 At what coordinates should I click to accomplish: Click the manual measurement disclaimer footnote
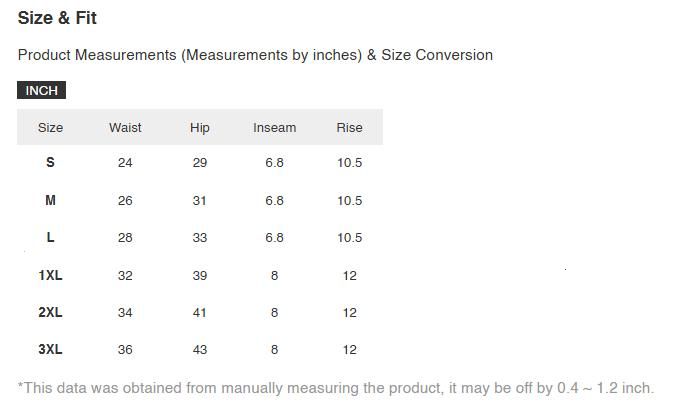[x=335, y=388]
